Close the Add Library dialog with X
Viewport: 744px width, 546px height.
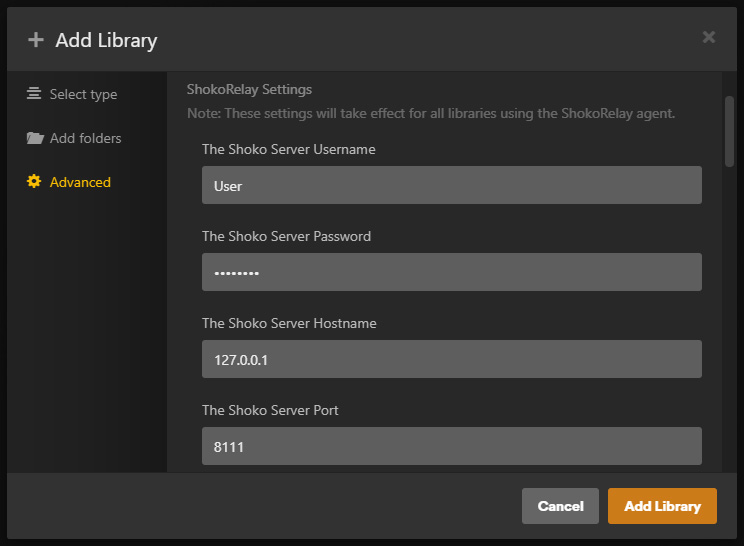point(708,37)
